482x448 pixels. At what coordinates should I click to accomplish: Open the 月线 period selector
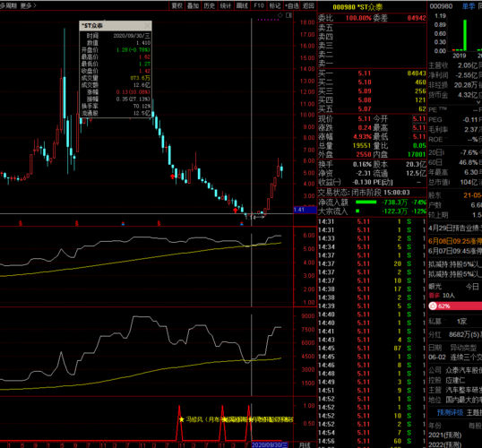click(x=305, y=445)
